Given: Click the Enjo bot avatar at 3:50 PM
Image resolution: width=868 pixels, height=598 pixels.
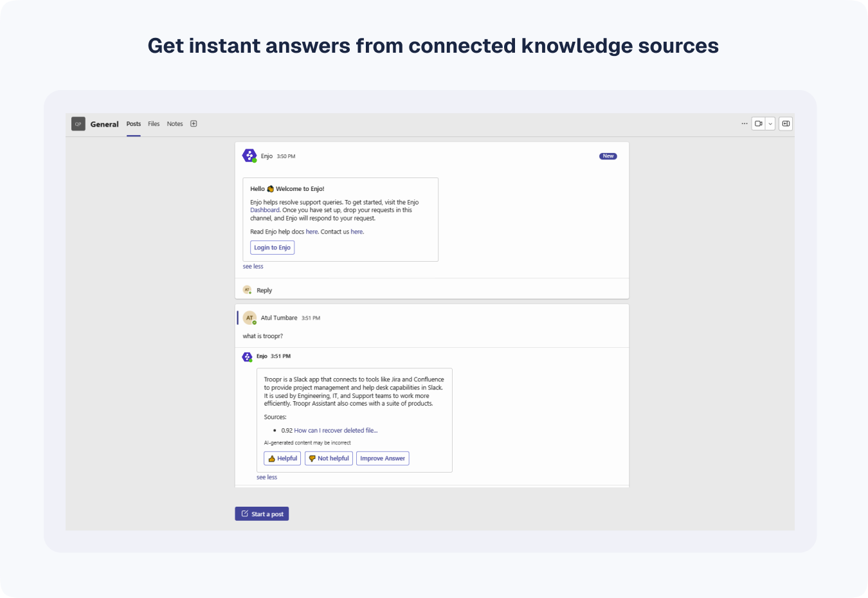Looking at the screenshot, I should coord(249,156).
